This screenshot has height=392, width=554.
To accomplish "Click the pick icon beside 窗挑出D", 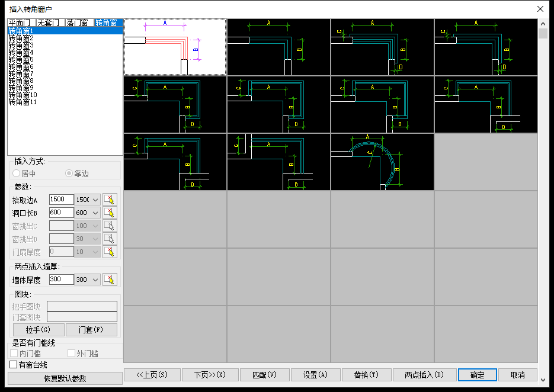I will [x=110, y=239].
